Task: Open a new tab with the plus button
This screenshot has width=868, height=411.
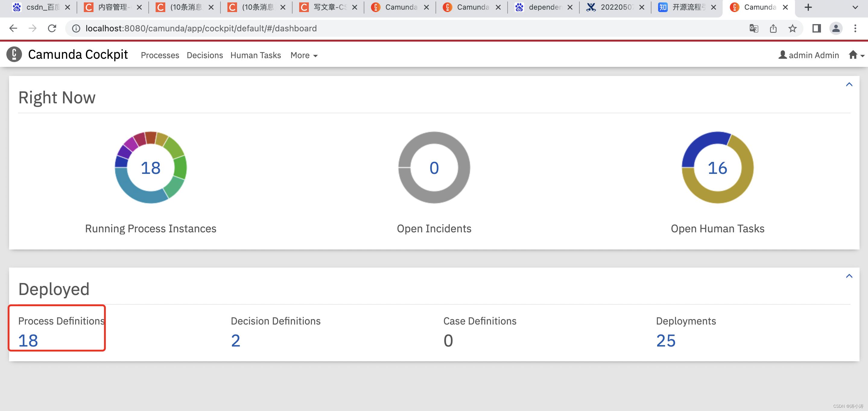Action: coord(808,8)
